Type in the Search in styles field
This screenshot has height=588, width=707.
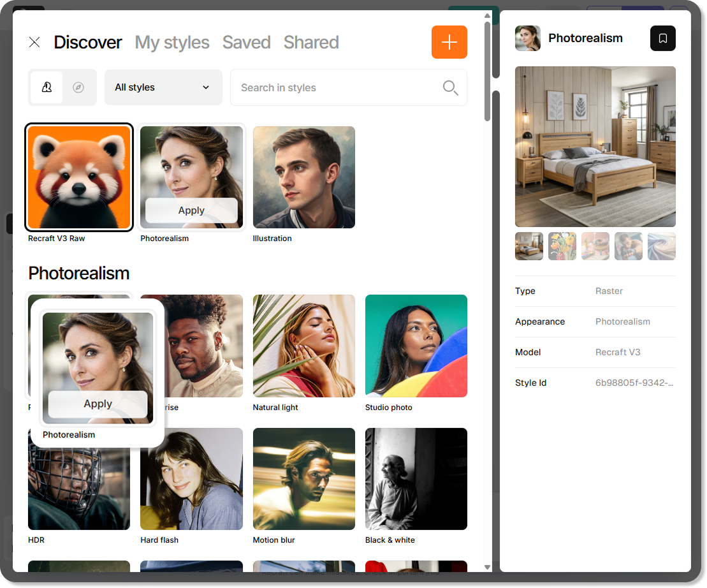coord(338,88)
